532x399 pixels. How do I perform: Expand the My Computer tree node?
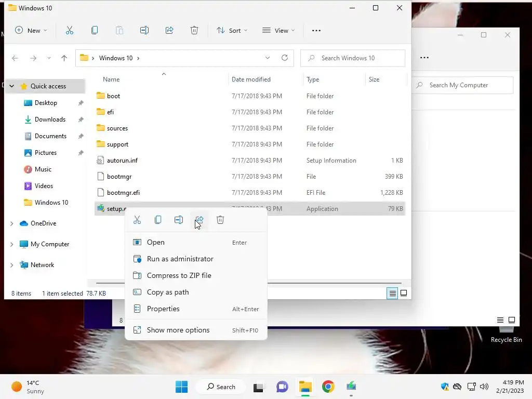[x=12, y=244]
